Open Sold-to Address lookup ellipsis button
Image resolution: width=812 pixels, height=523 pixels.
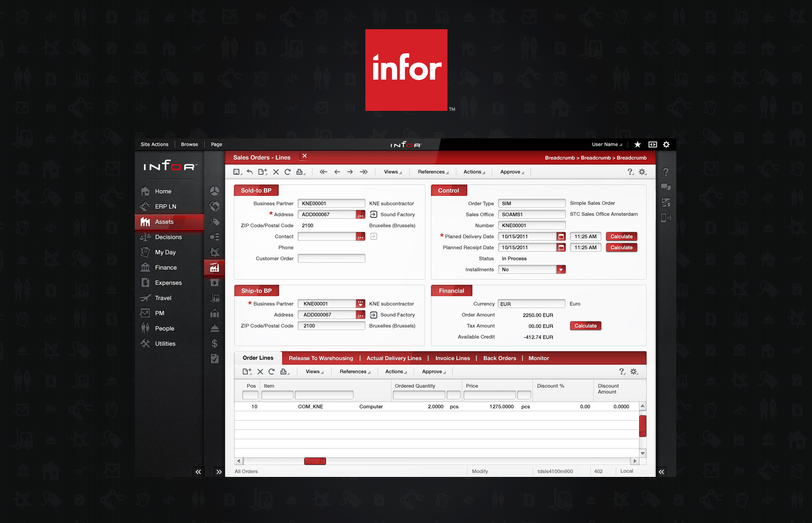360,215
